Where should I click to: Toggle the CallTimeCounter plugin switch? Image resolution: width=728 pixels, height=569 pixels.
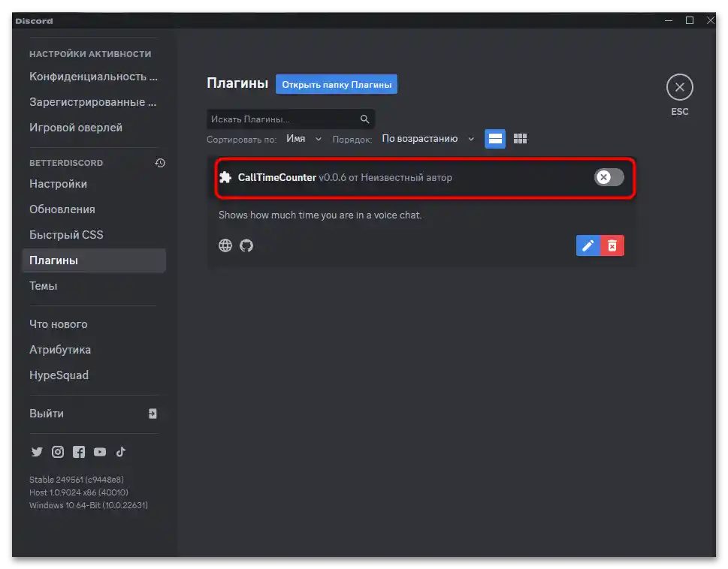(x=609, y=177)
